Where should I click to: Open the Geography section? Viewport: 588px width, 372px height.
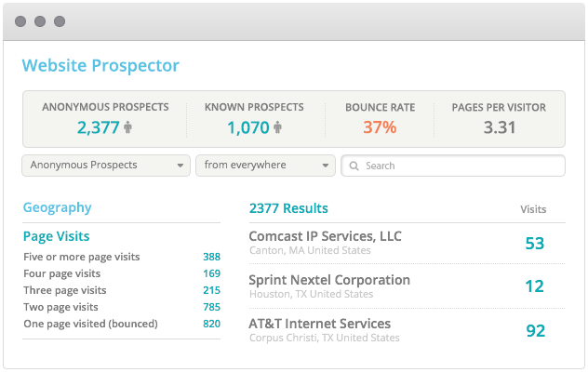point(57,208)
